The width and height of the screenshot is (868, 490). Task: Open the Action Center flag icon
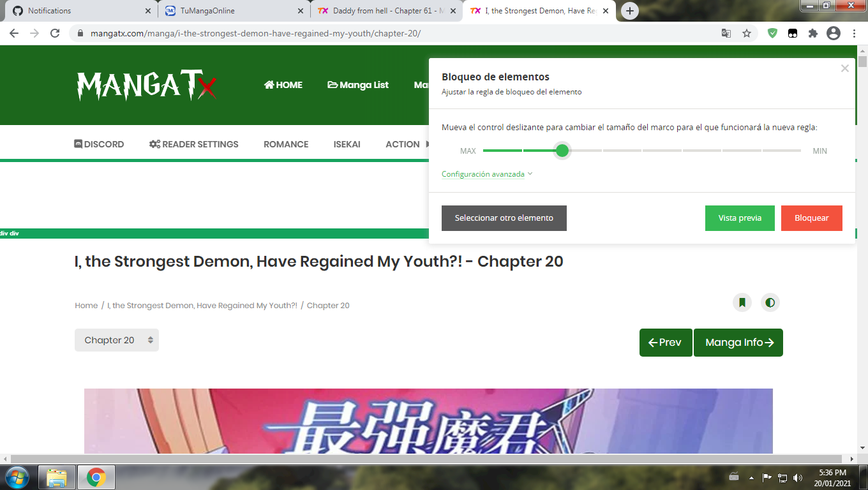click(x=767, y=477)
